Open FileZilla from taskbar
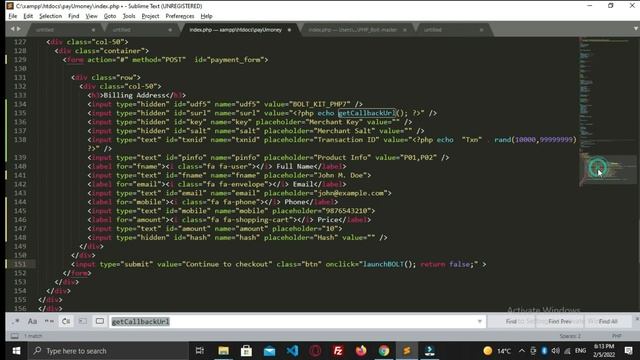This screenshot has width=640, height=360. tap(338, 351)
